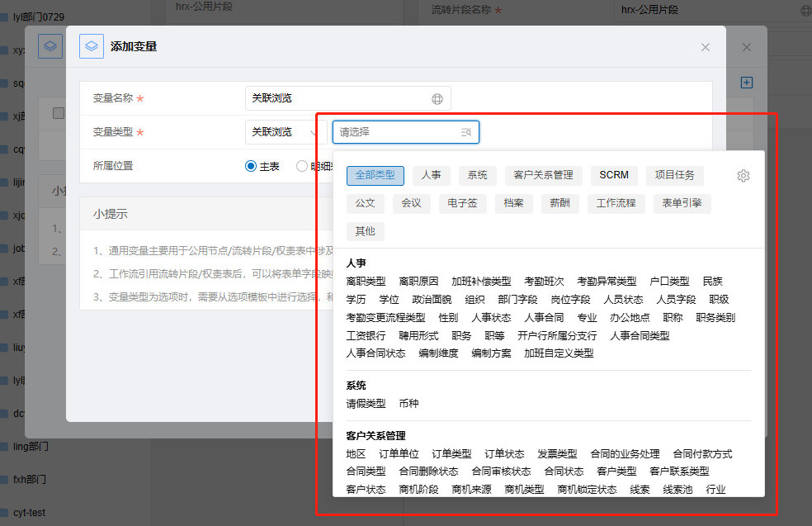Choose 性别 browse type
This screenshot has width=812, height=526.
pyautogui.click(x=448, y=318)
